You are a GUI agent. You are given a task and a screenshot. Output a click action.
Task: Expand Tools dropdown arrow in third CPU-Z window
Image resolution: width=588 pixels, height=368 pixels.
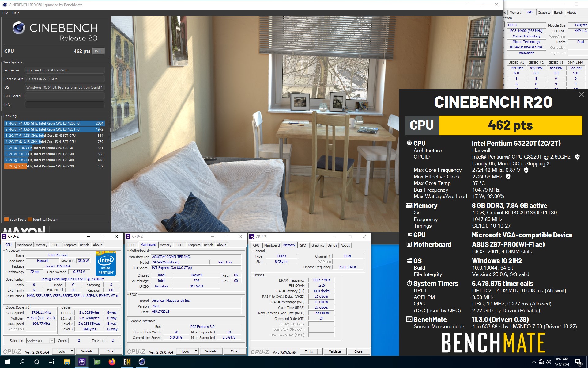click(320, 351)
